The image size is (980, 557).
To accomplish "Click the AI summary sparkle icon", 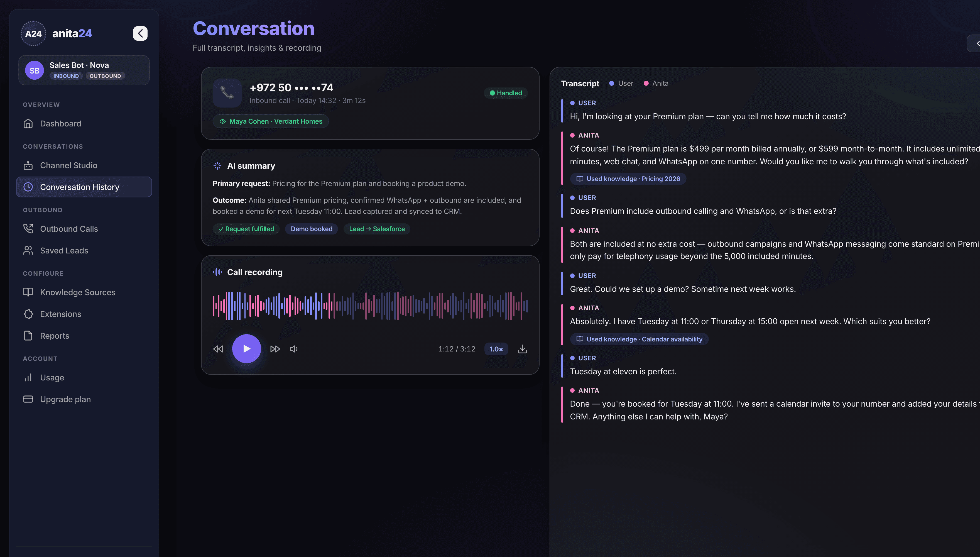I will coord(217,166).
